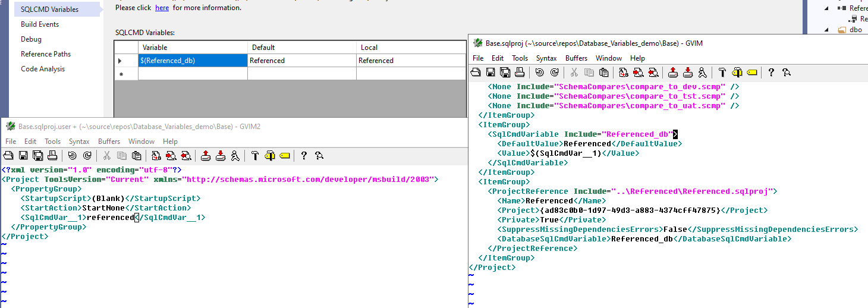Click the Make hammer icon in Base.sqlproj GVIM
Screen dimensions: 868x308
(722, 73)
